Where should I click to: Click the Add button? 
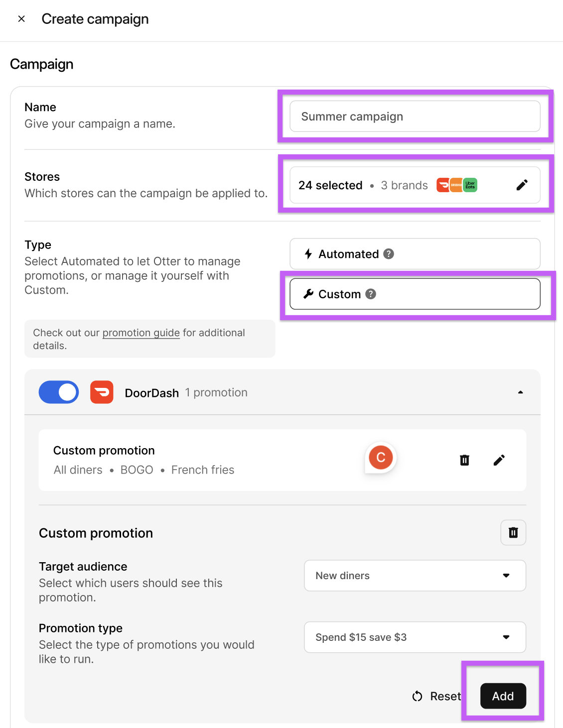click(x=503, y=696)
